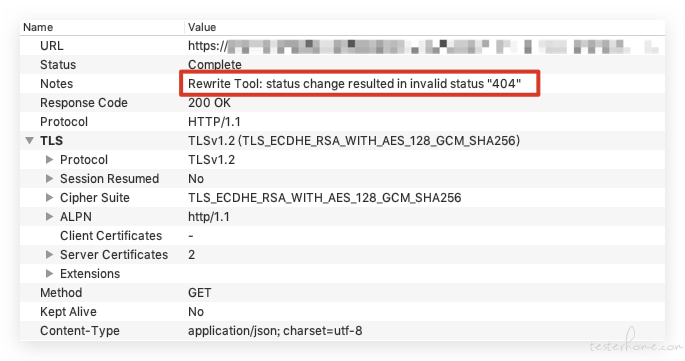This screenshot has width=685, height=361.
Task: Click the 200 OK response value
Action: tap(209, 103)
